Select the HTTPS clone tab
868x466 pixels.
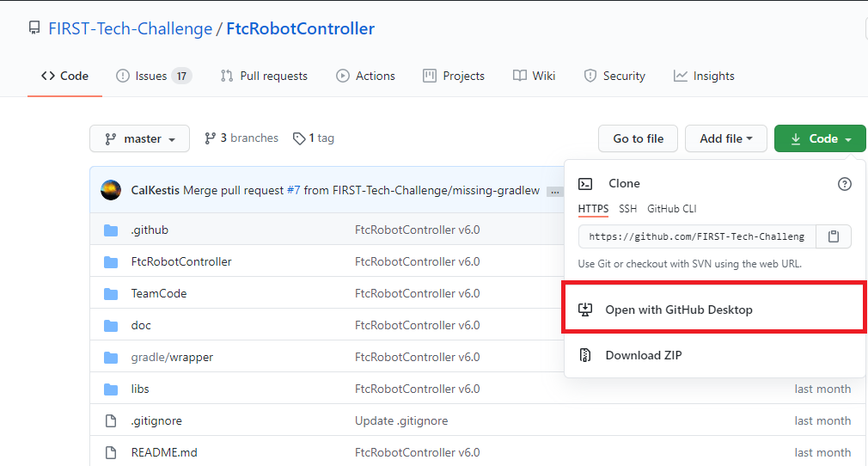[593, 209]
